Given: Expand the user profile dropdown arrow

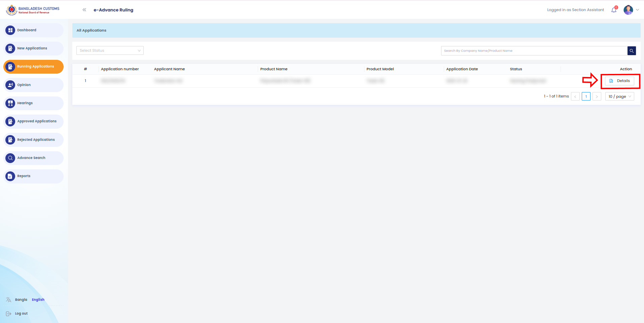Looking at the screenshot, I should 637,10.
